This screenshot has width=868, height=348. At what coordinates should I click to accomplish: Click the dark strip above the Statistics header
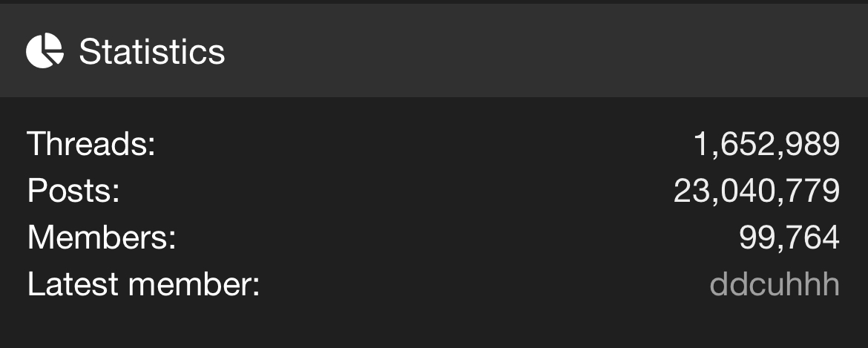(434, 1)
